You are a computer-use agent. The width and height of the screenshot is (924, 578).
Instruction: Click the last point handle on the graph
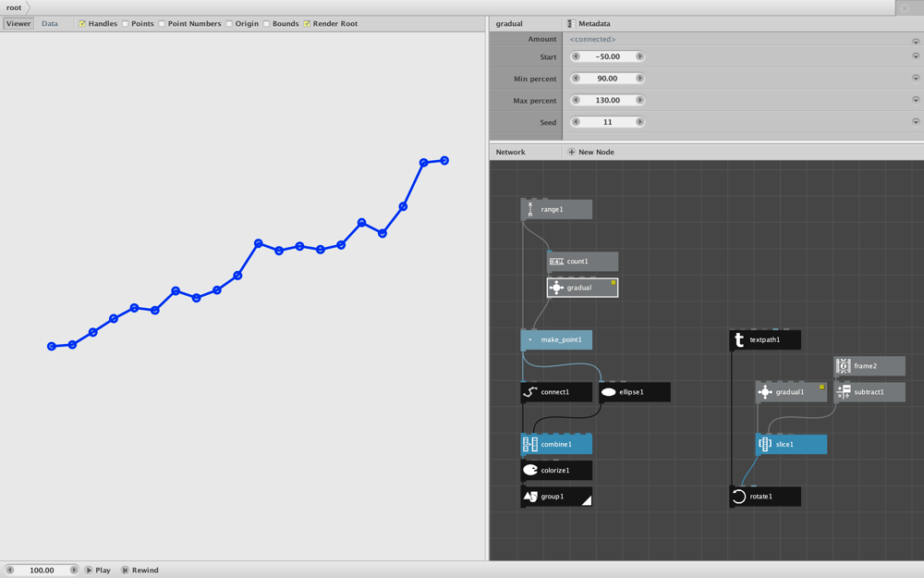444,160
